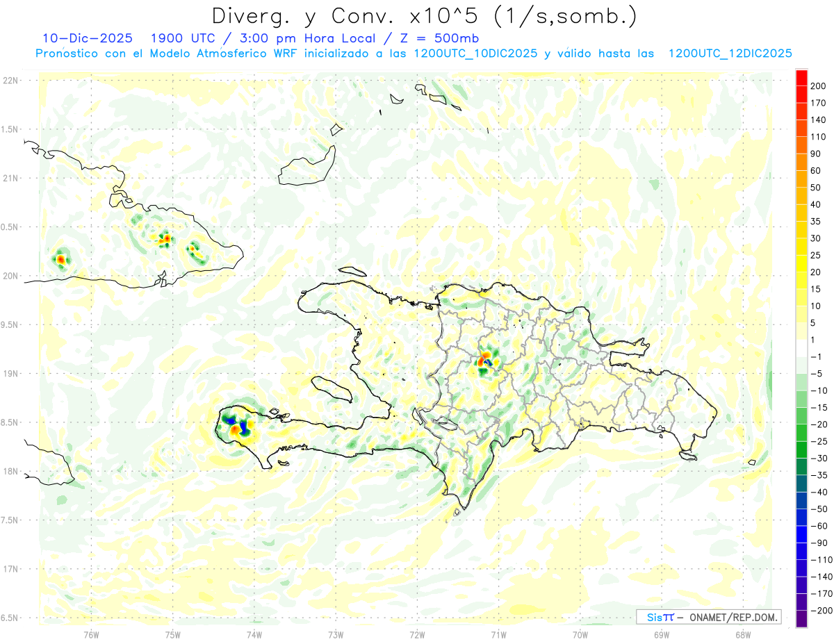This screenshot has width=834, height=644.
Task: Click the latitude label '22N'
Action: click(x=10, y=80)
